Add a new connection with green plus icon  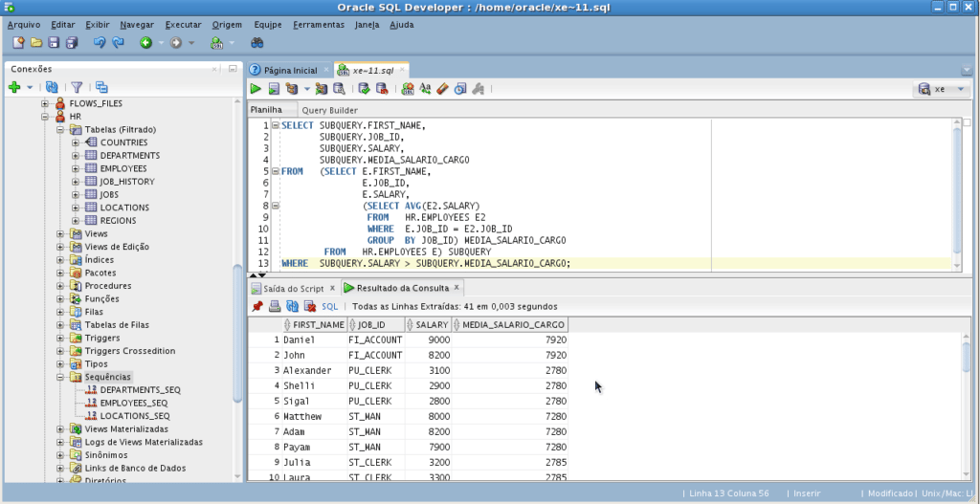[14, 87]
